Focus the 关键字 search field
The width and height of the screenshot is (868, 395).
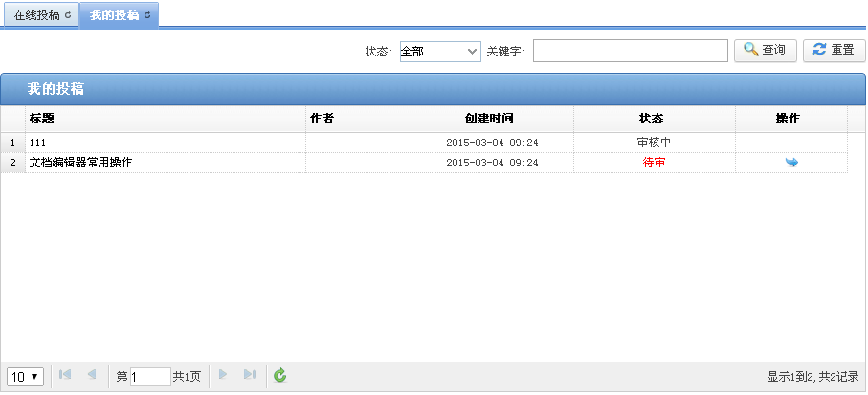630,51
